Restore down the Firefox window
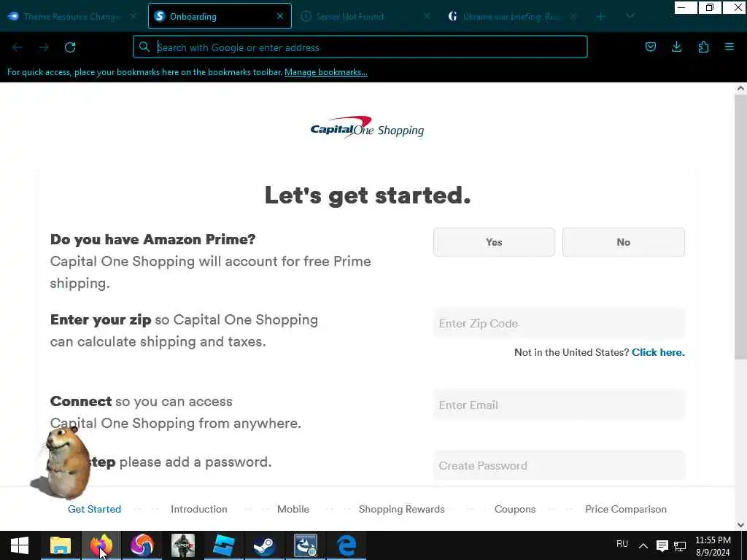Viewport: 747px width, 560px height. (x=709, y=7)
